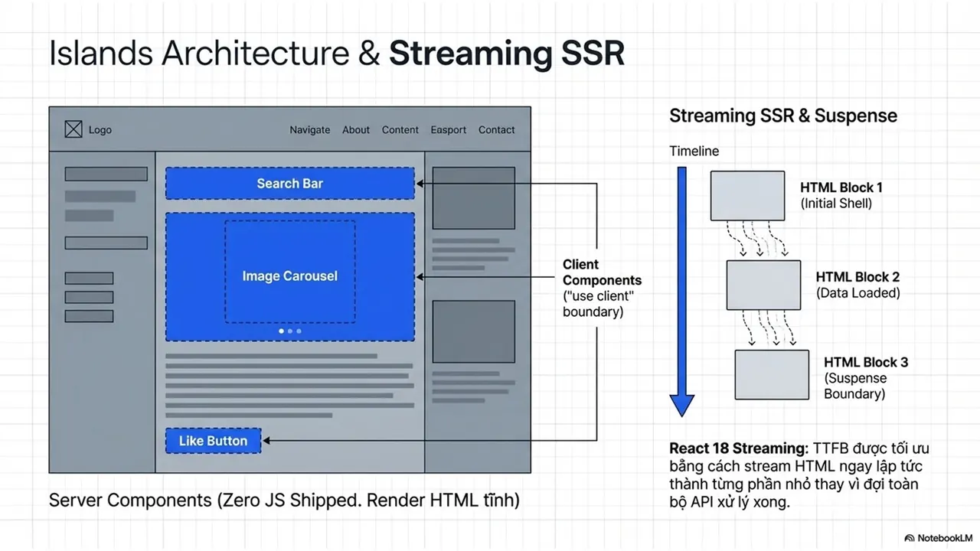Click the HTML Block 1 rectangle
980x551 pixels.
tap(748, 195)
